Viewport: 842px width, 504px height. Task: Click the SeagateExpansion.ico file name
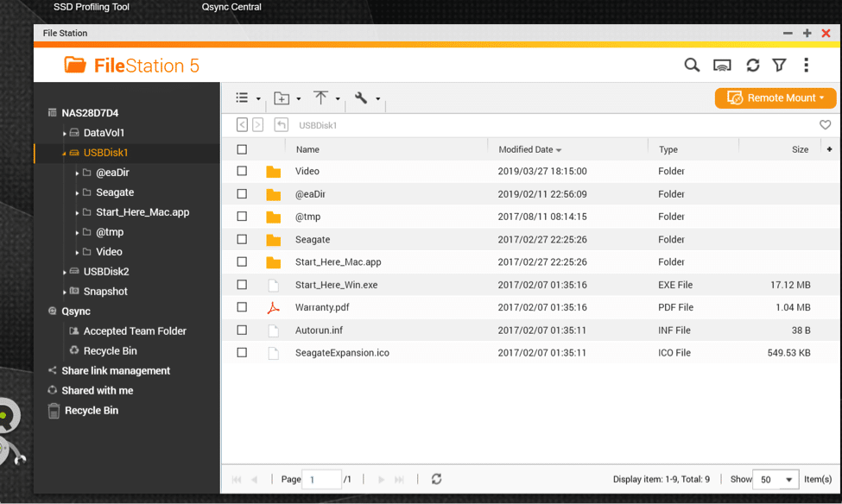(x=342, y=353)
